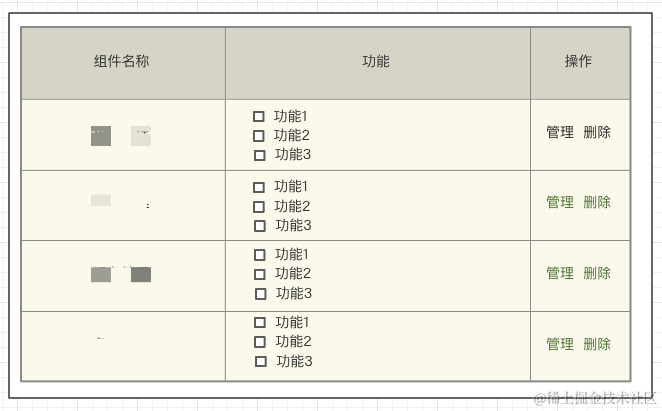662x411 pixels.
Task: Click the 组件名称 column header
Action: pyautogui.click(x=122, y=61)
